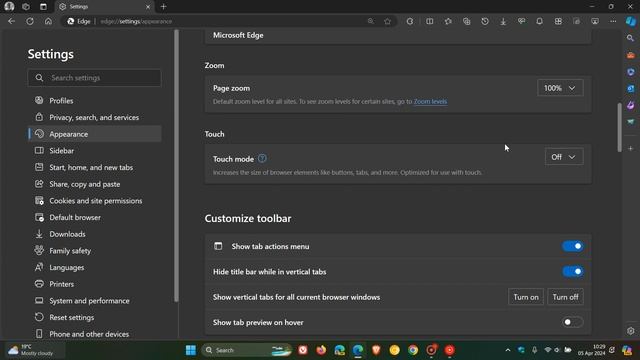
Task: Launch Google Chrome from the taskbar
Action: click(413, 350)
